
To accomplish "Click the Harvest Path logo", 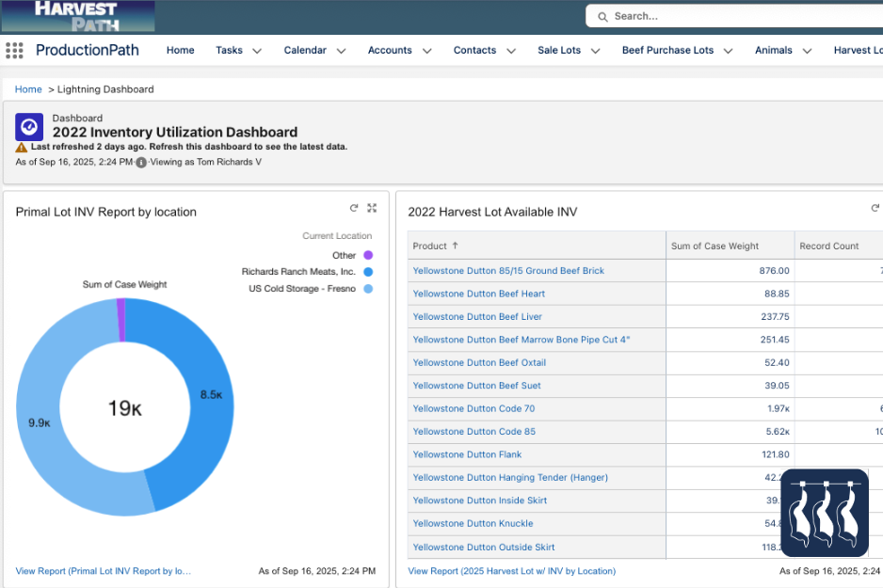I will coord(78,16).
